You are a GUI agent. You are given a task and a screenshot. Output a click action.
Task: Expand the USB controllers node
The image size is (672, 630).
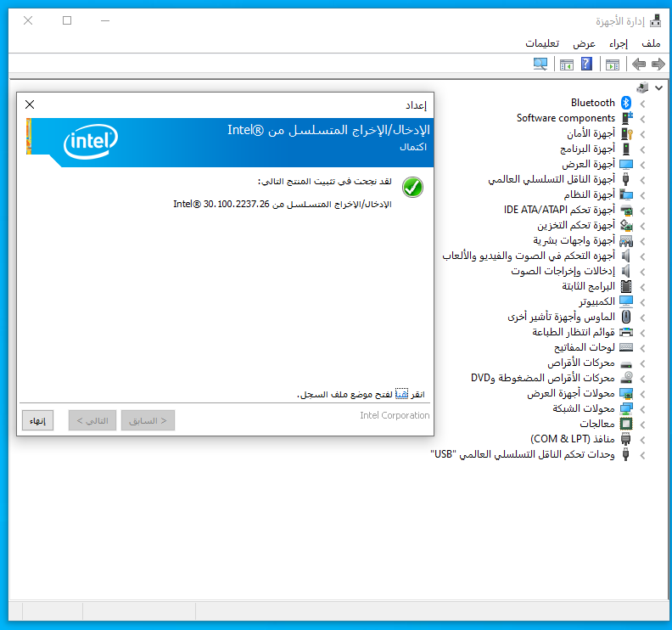pyautogui.click(x=642, y=455)
